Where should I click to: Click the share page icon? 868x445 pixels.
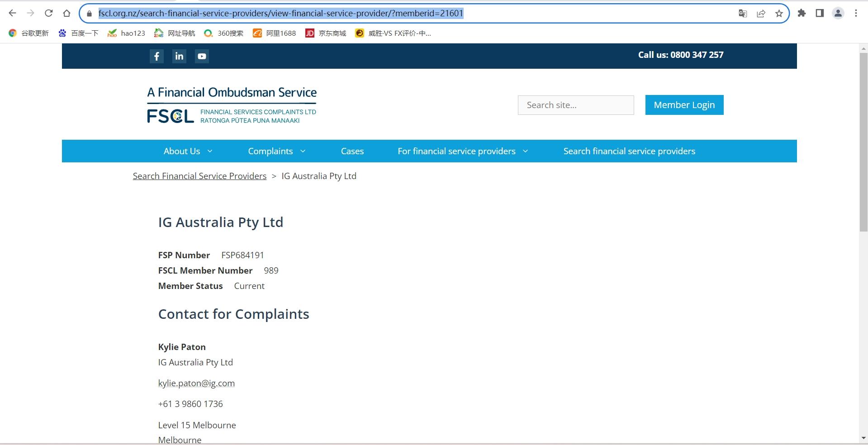(x=761, y=14)
